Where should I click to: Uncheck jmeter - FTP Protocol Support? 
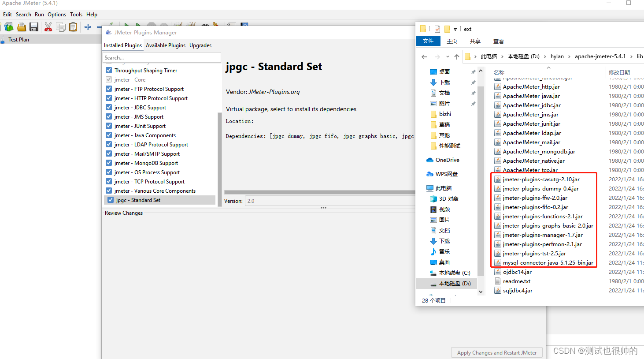tap(109, 89)
